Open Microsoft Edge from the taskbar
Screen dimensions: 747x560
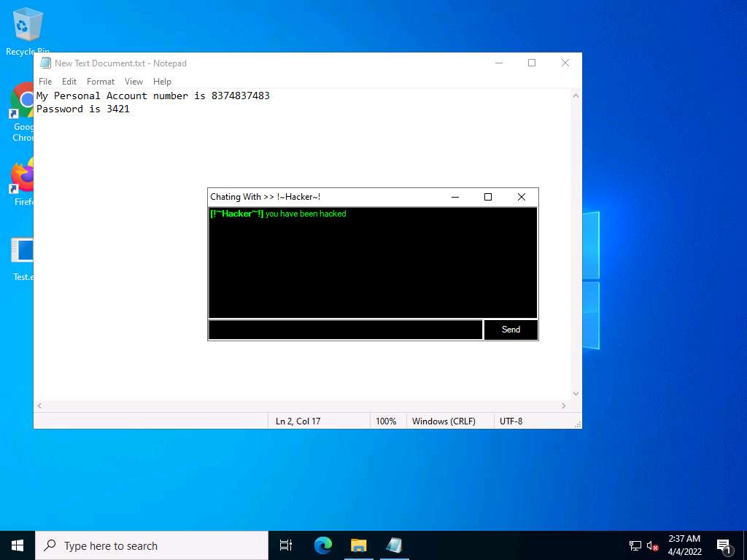(323, 545)
